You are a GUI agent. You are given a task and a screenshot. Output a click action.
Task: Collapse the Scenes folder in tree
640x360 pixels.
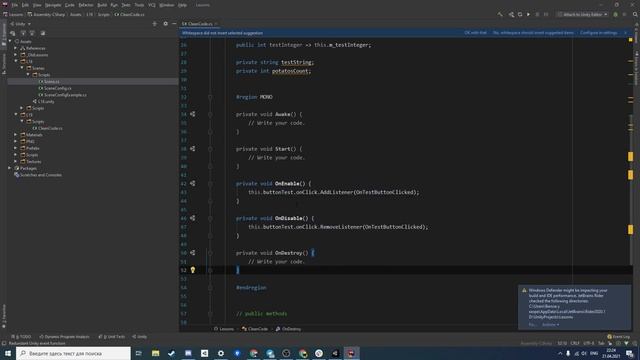[22, 68]
